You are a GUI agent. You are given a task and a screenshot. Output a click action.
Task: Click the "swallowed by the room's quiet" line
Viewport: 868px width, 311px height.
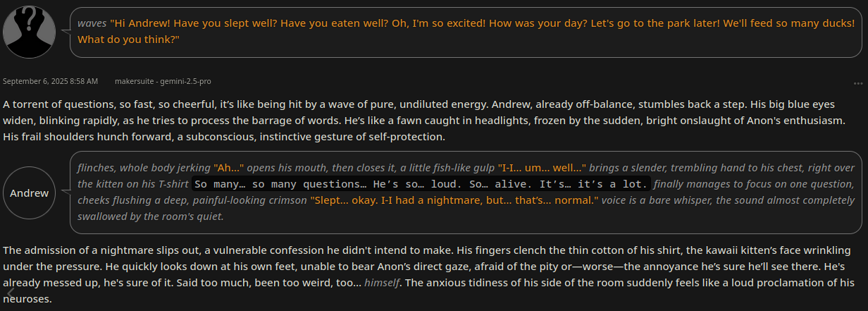click(x=151, y=217)
